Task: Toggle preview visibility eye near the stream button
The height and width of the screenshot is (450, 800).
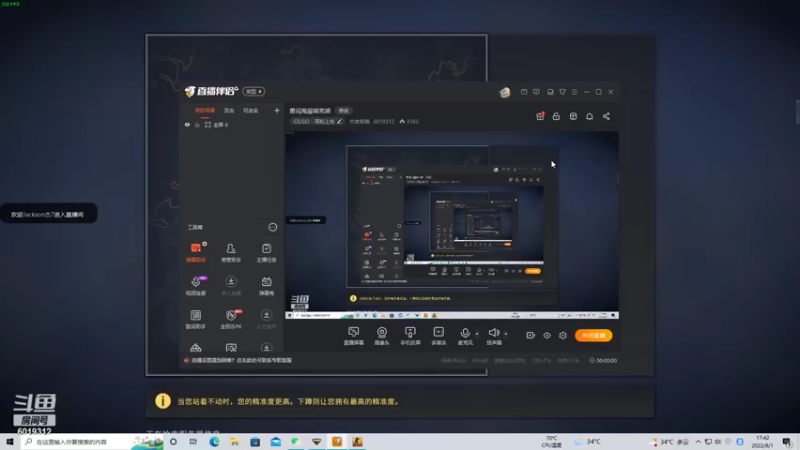Action: click(547, 335)
